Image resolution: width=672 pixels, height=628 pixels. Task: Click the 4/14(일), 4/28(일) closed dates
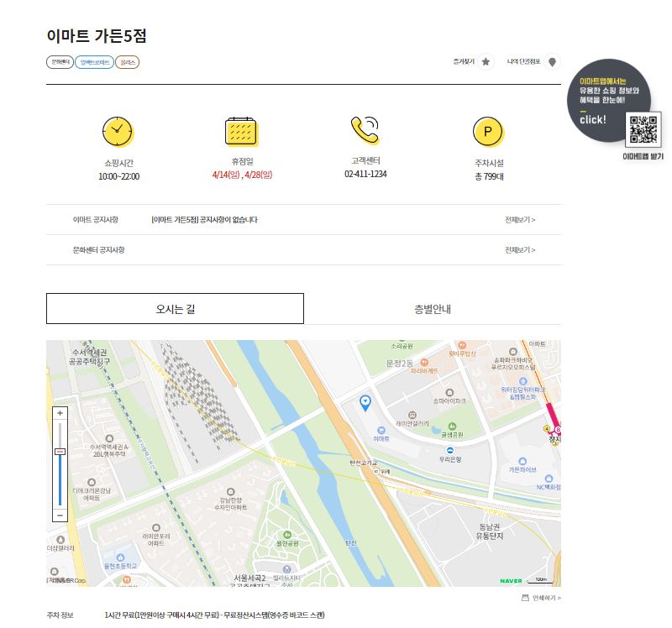pos(242,175)
